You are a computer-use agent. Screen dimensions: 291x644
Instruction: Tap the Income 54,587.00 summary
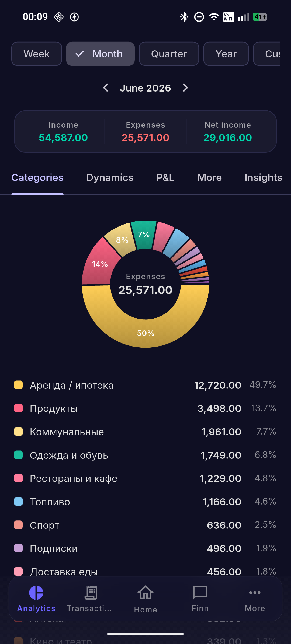(x=63, y=132)
